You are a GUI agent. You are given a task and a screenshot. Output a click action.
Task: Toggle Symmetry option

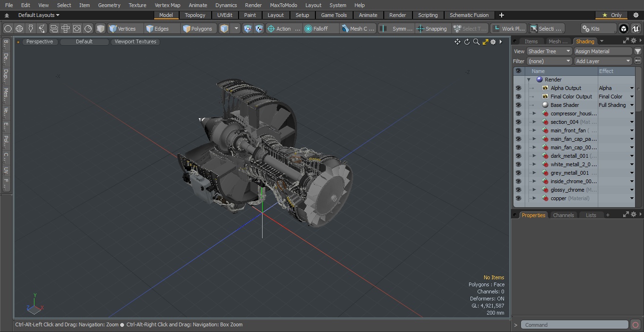pyautogui.click(x=396, y=29)
